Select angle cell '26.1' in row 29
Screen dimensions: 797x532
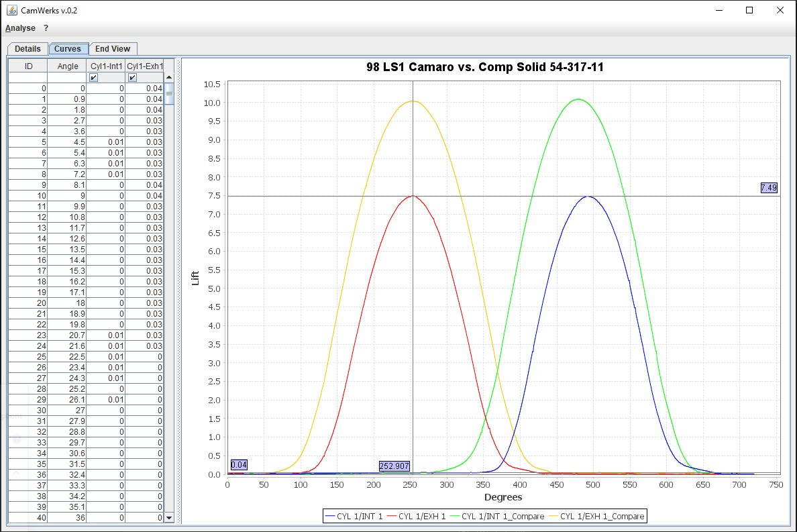pyautogui.click(x=67, y=400)
